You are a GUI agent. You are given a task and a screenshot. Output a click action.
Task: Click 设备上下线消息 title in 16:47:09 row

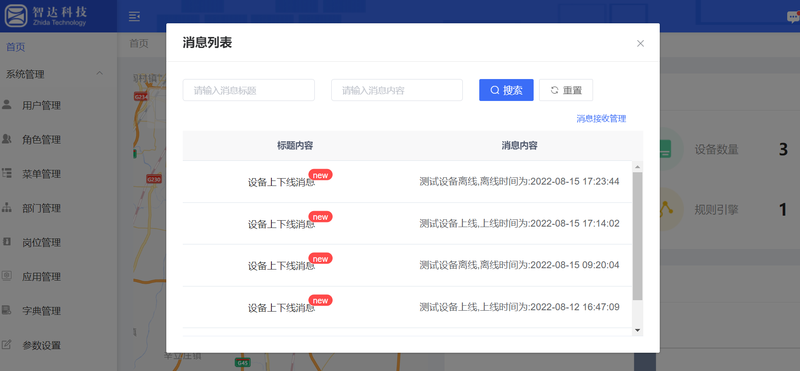[x=281, y=308]
